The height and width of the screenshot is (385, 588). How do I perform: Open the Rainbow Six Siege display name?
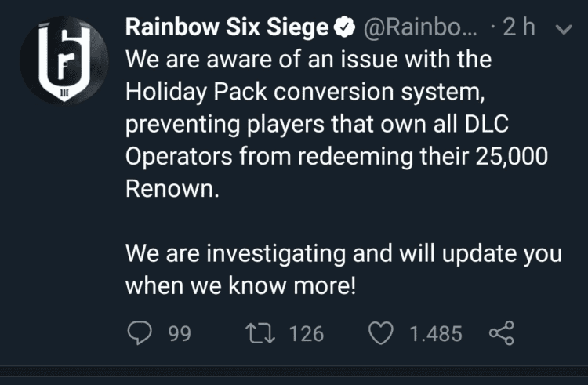[227, 27]
